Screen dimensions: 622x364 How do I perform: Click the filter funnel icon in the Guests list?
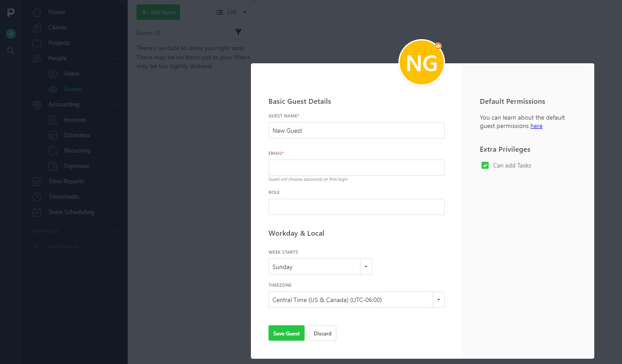(x=238, y=32)
